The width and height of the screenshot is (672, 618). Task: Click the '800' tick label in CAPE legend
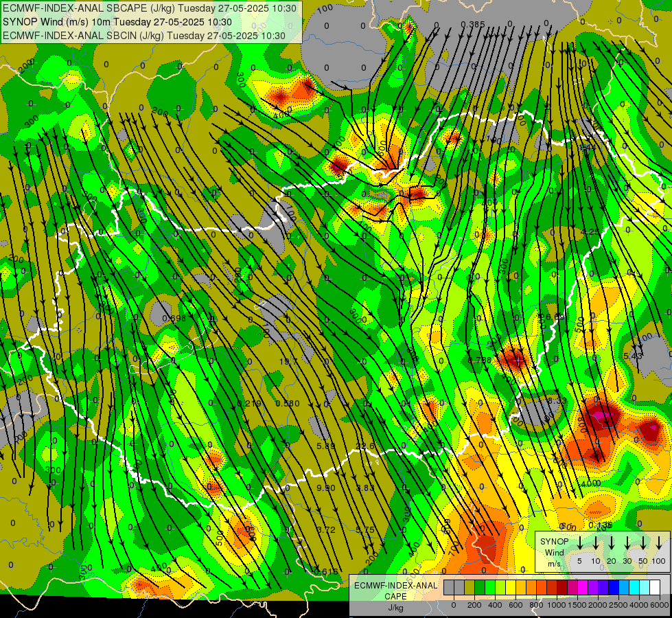pos(536,605)
